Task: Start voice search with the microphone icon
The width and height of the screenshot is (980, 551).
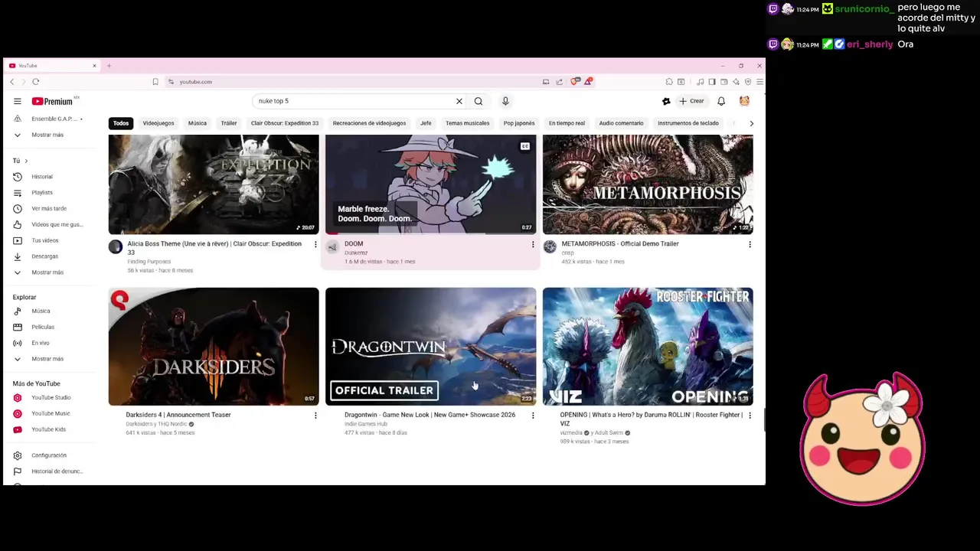Action: click(505, 101)
